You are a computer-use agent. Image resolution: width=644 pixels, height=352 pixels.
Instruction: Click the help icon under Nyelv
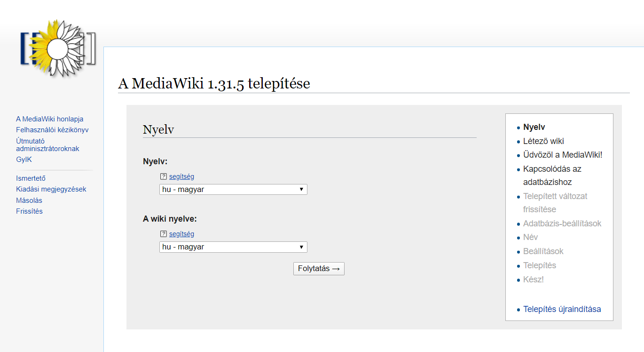[x=164, y=176]
